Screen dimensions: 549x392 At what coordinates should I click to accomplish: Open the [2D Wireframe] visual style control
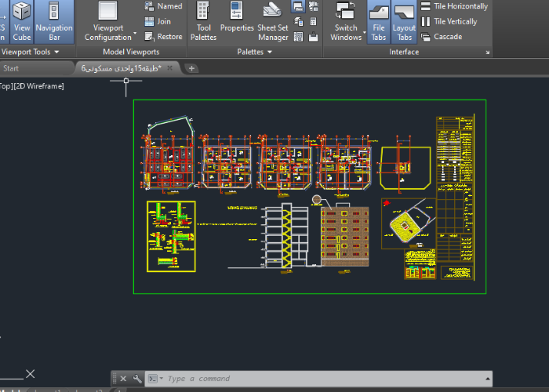pos(38,86)
